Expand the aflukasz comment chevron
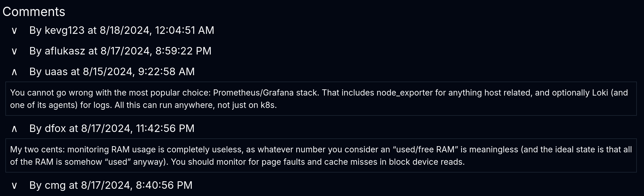644x196 pixels. 14,51
